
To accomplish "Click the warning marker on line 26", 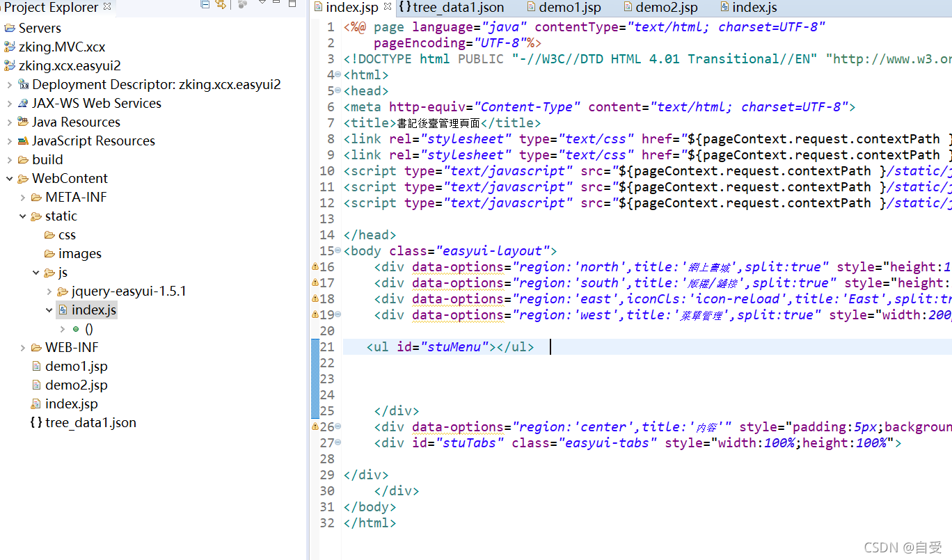I will coord(315,427).
